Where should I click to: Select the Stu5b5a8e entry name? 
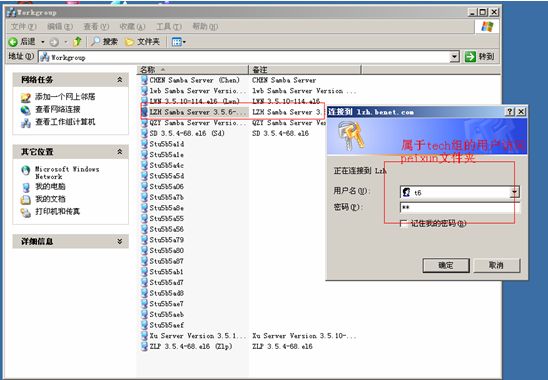point(167,208)
